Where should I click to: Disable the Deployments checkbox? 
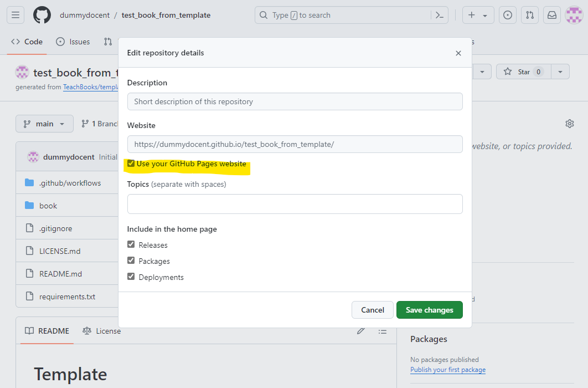pos(131,277)
